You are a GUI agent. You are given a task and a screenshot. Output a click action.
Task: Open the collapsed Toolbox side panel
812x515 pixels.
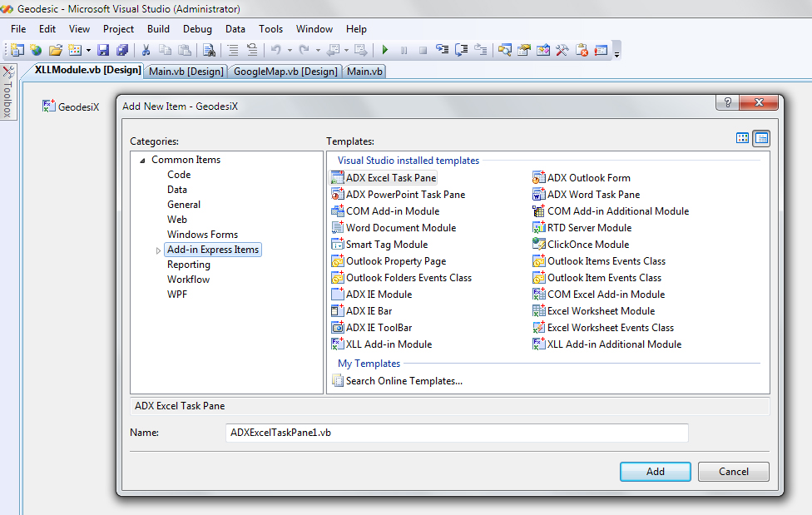pyautogui.click(x=8, y=92)
